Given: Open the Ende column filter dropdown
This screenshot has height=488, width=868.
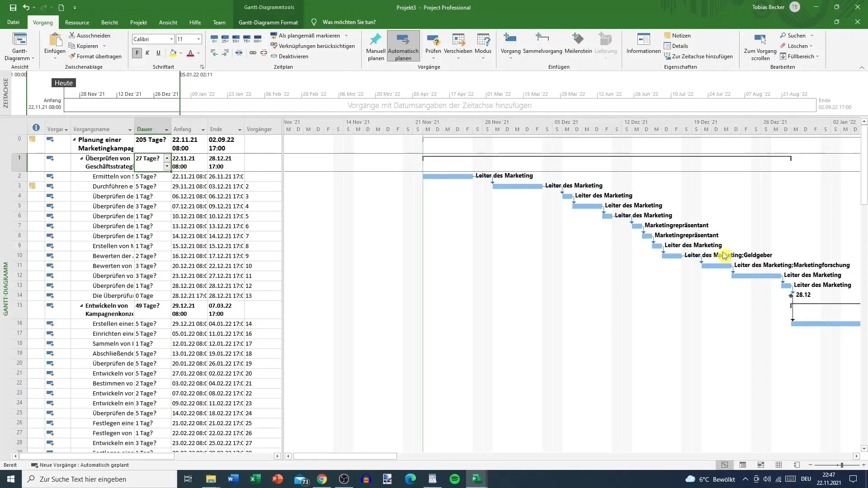Looking at the screenshot, I should coord(240,130).
